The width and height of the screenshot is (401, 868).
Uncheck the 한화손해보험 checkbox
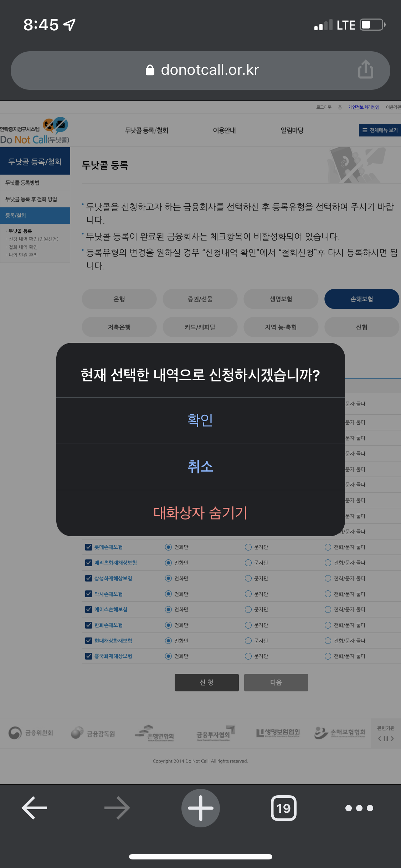click(88, 625)
